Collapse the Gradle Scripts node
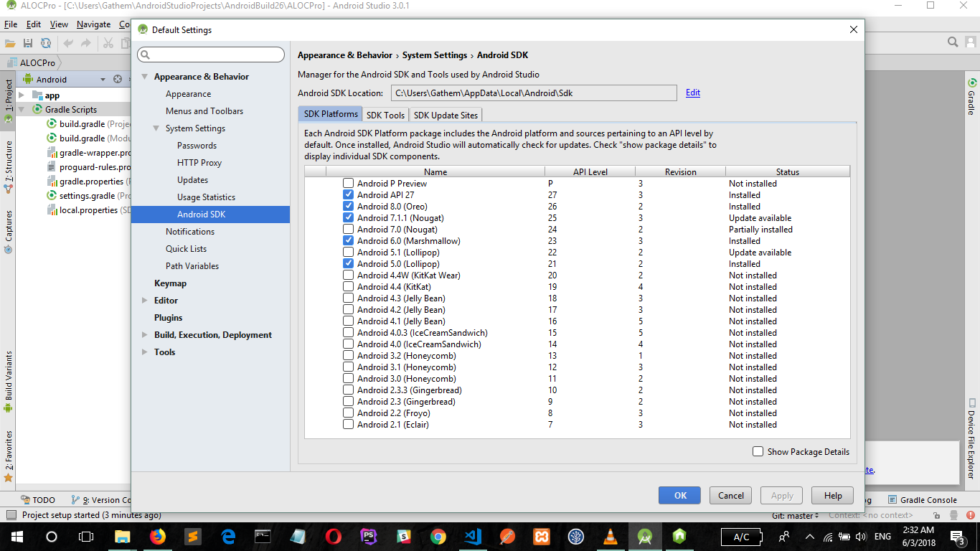 [x=22, y=110]
